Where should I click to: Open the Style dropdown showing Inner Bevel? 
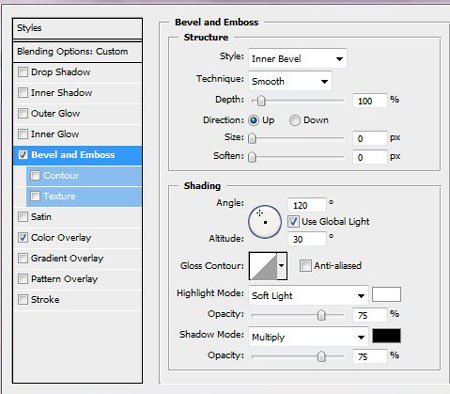[298, 59]
